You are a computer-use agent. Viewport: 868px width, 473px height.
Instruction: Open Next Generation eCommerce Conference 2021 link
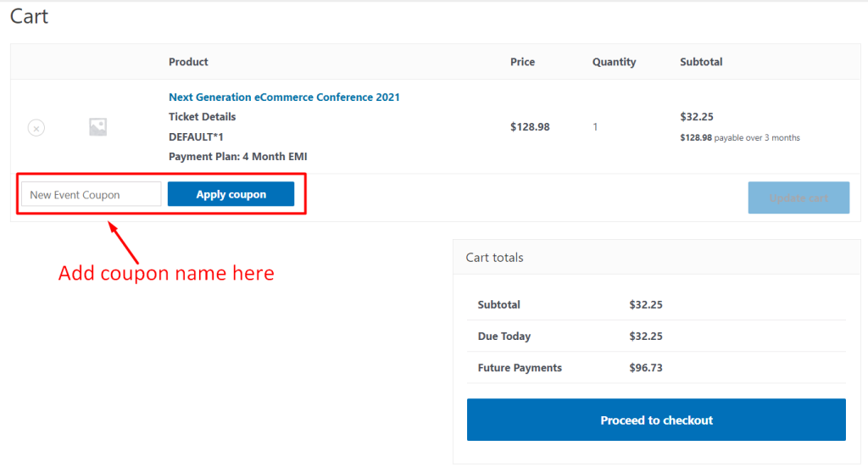(x=284, y=97)
